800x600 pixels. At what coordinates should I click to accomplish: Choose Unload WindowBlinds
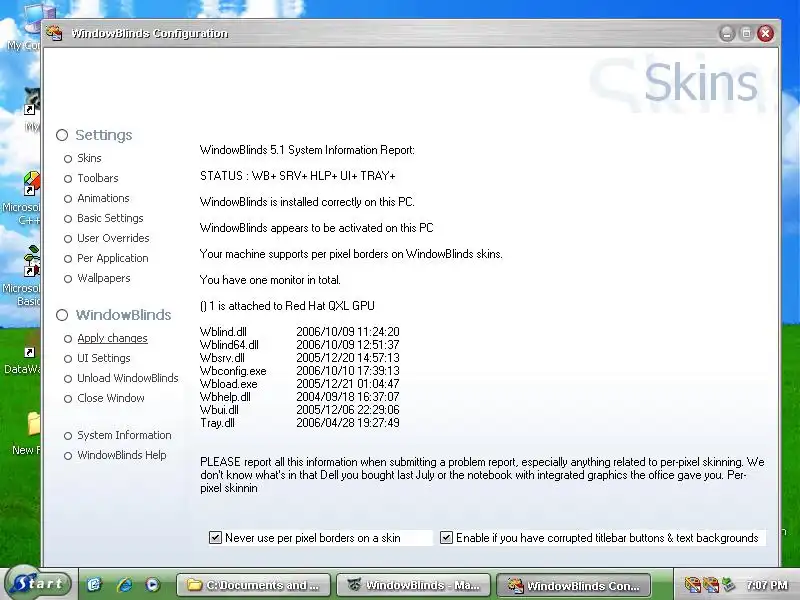(128, 378)
